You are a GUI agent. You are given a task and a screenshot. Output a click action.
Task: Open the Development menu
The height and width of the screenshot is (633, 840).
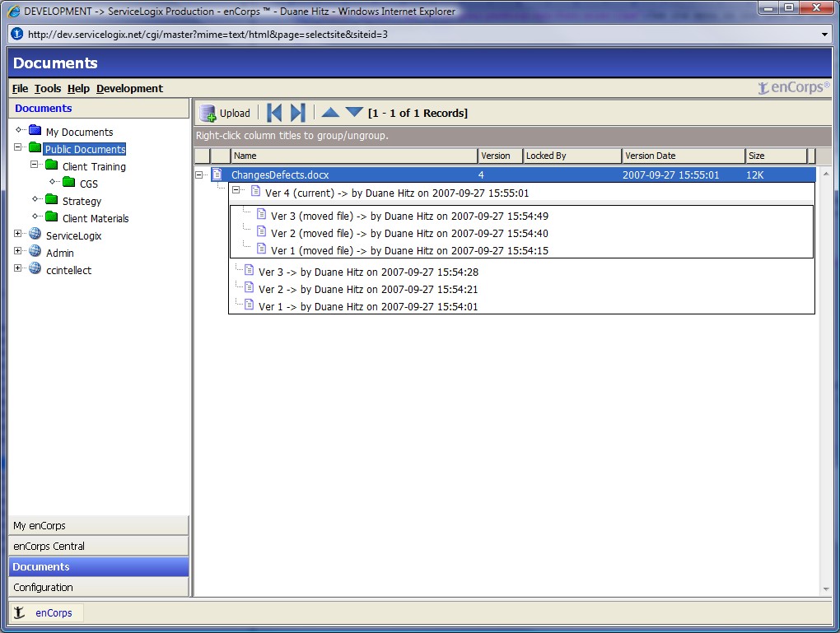pos(129,88)
